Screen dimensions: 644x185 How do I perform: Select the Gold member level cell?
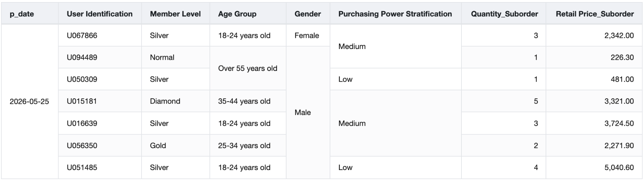tap(176, 145)
